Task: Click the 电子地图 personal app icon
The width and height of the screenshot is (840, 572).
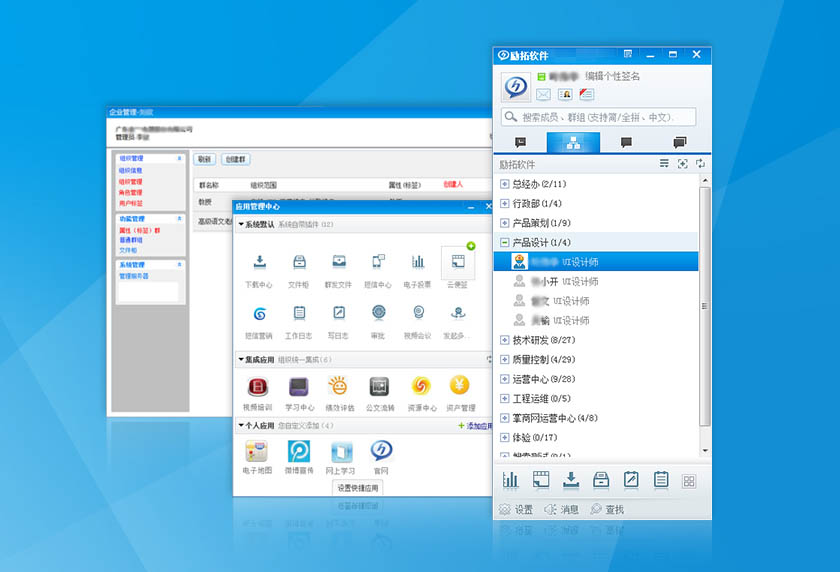Action: (x=258, y=451)
